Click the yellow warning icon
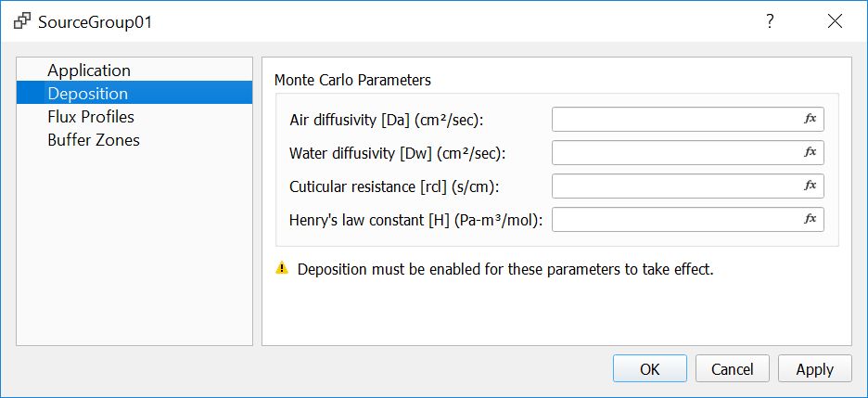 (282, 269)
